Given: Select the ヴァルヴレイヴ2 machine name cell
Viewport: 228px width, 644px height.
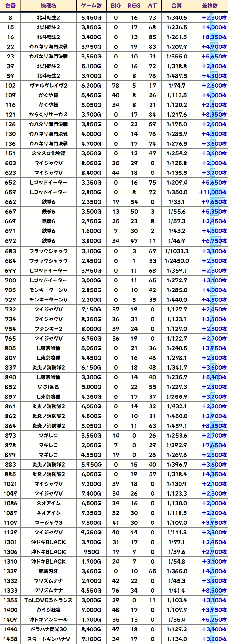Looking at the screenshot, I should [48, 86].
